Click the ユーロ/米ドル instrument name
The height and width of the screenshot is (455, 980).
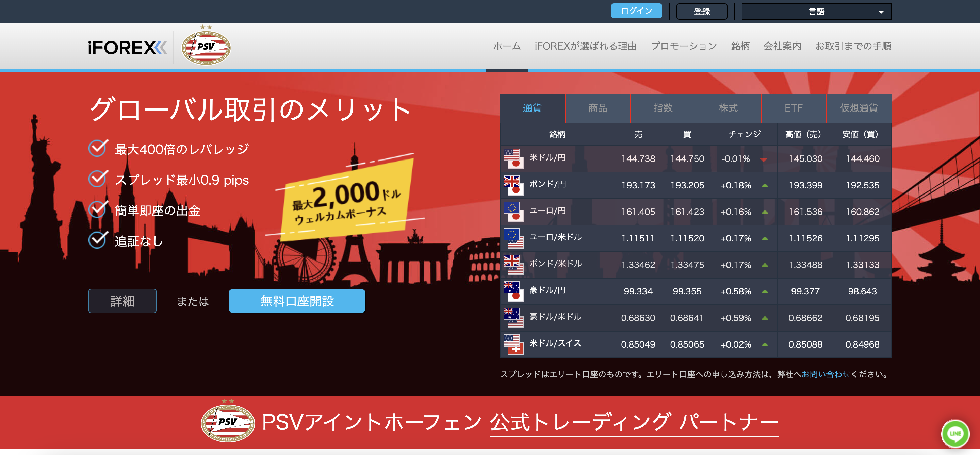point(555,237)
